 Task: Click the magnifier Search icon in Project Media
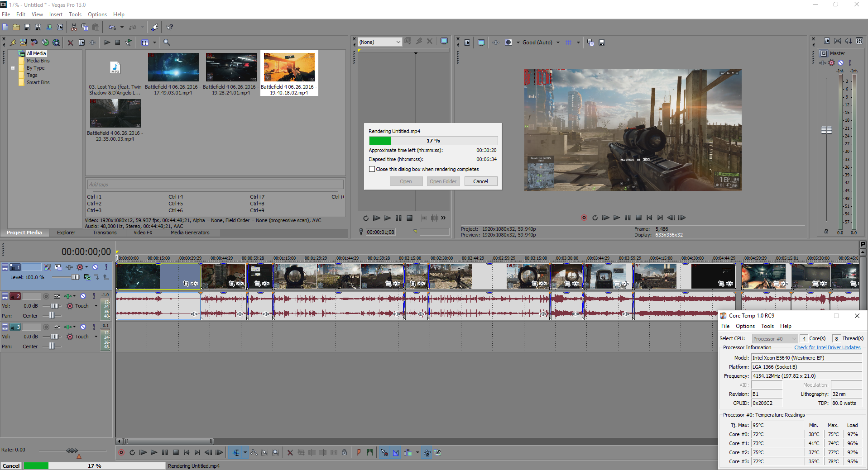(x=167, y=43)
